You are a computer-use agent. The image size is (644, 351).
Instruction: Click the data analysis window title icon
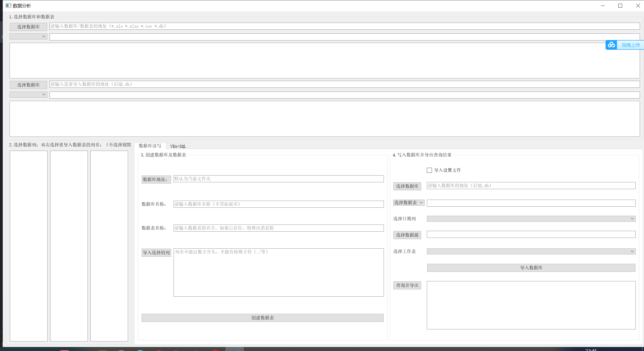tap(8, 6)
